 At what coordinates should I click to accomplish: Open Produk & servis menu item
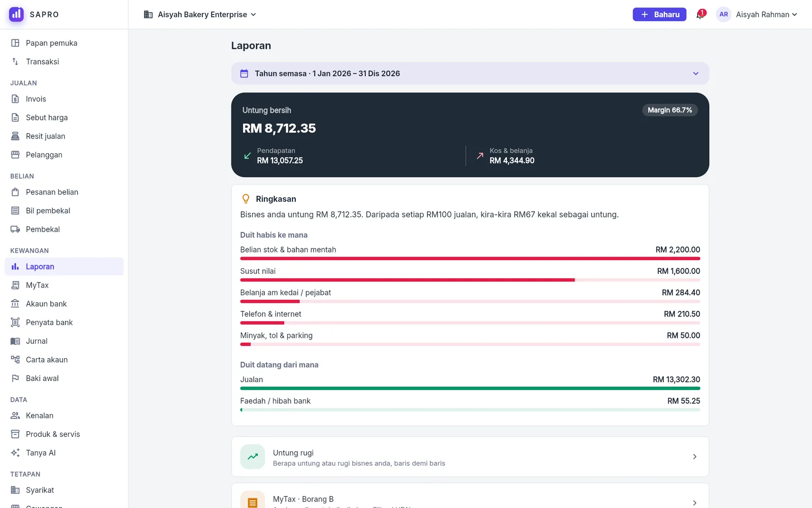click(64, 434)
